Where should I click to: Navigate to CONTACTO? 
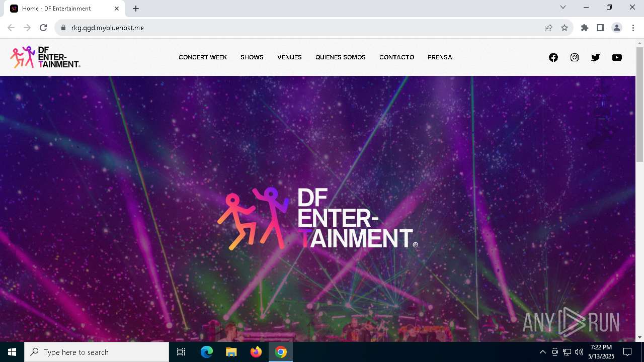tap(396, 57)
